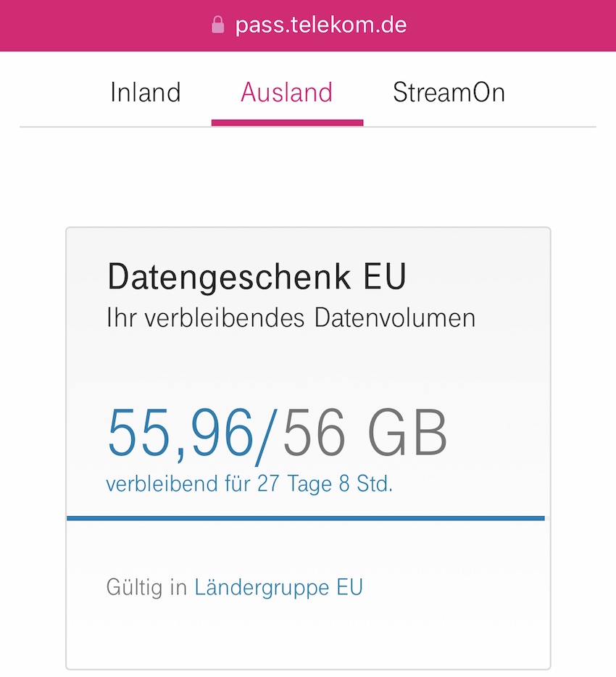Click the blue data usage progress bar

point(306,518)
